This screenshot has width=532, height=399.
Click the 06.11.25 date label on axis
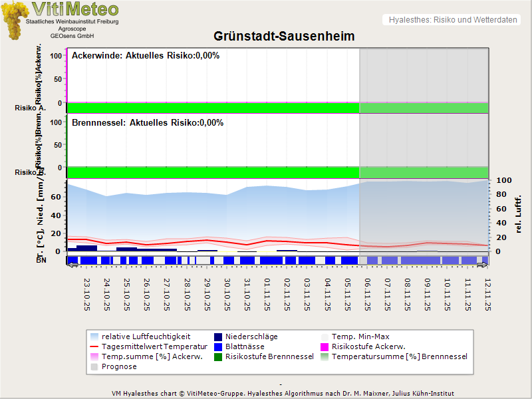pos(366,294)
